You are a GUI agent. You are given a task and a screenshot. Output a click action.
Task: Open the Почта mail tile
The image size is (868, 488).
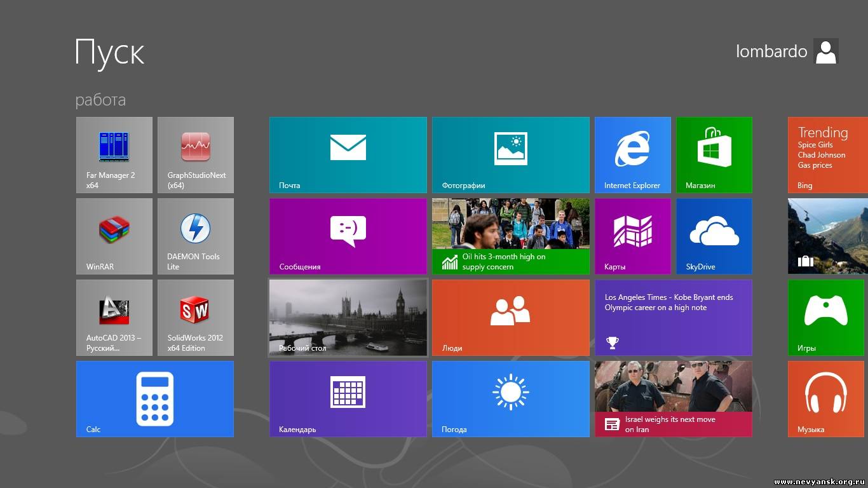348,155
